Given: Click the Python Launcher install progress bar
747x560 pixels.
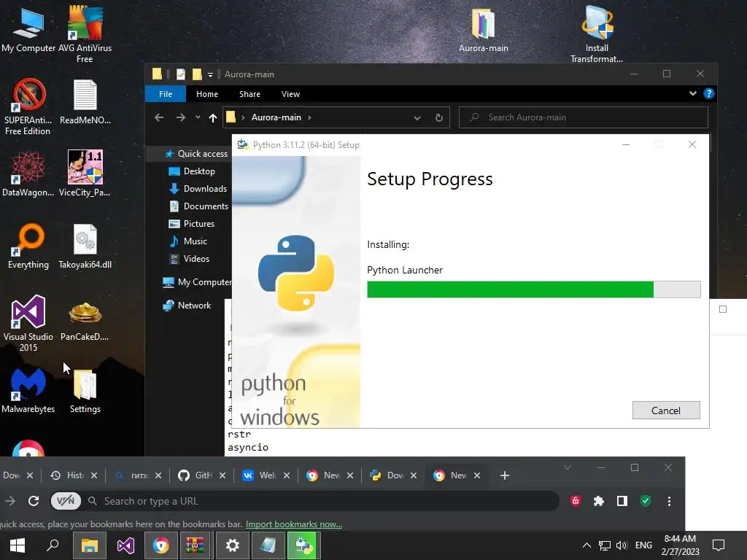Looking at the screenshot, I should pyautogui.click(x=533, y=289).
